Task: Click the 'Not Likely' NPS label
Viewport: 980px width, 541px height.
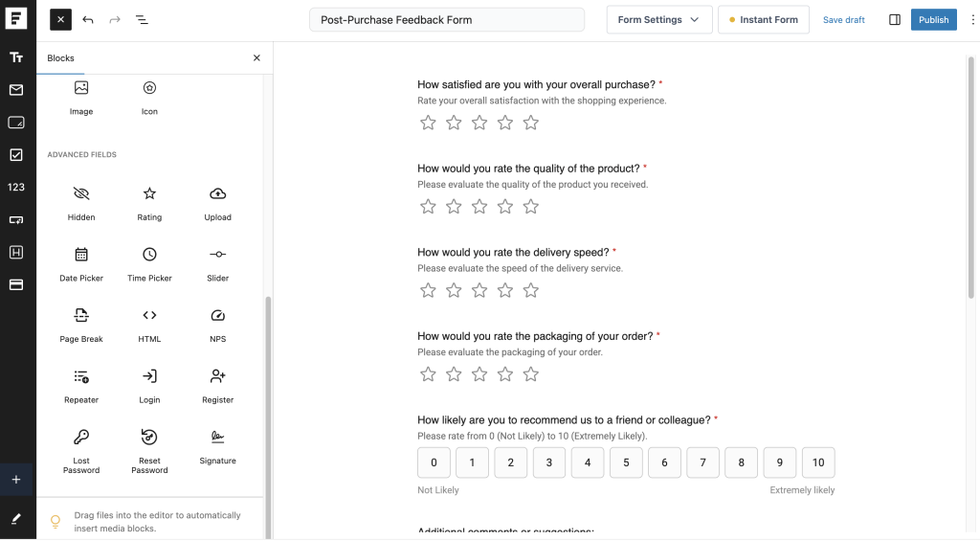Action: click(x=438, y=490)
